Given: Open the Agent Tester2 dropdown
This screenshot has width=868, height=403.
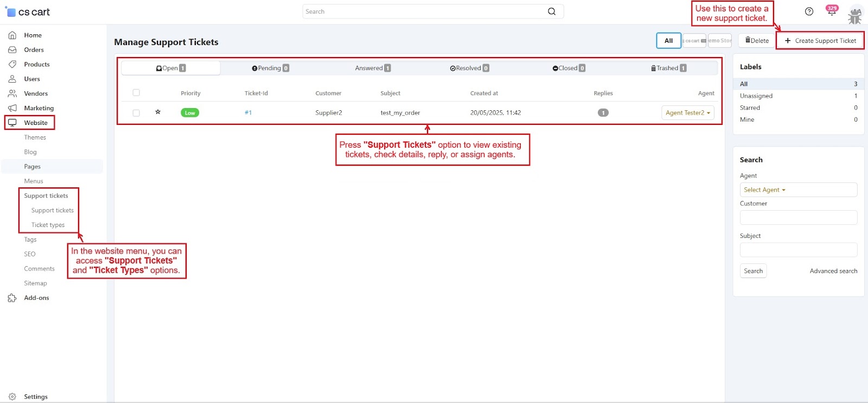Looking at the screenshot, I should coord(687,113).
